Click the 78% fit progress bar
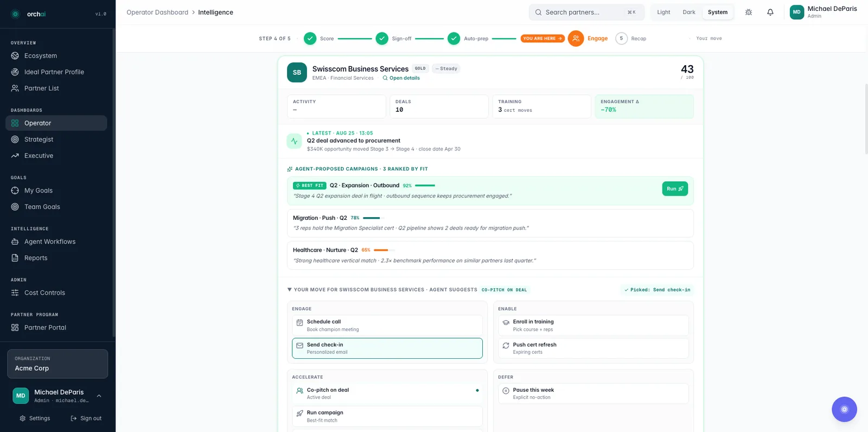868x432 pixels. tap(373, 218)
